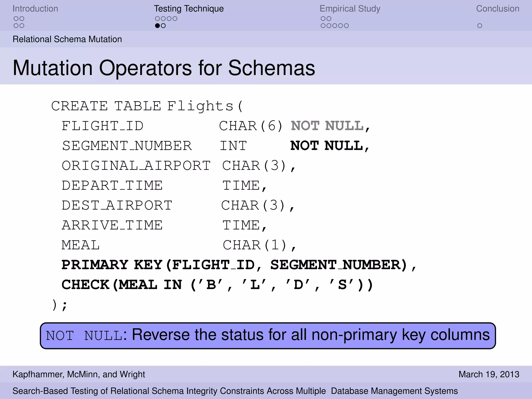Click second dot in Introduction's bottom row
Viewport: 532px width, 399px height.
pyautogui.click(x=22, y=26)
